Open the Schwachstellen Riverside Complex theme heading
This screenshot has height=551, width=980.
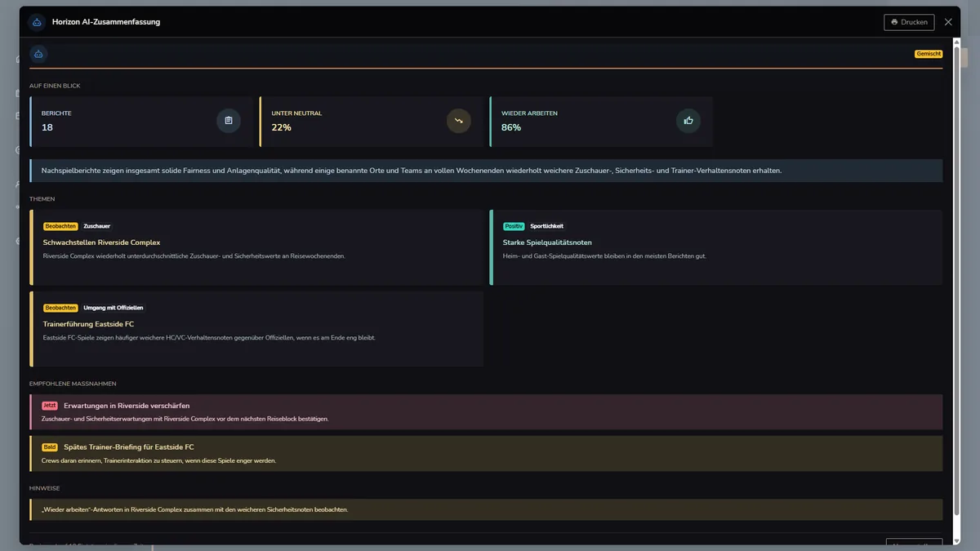tap(101, 242)
